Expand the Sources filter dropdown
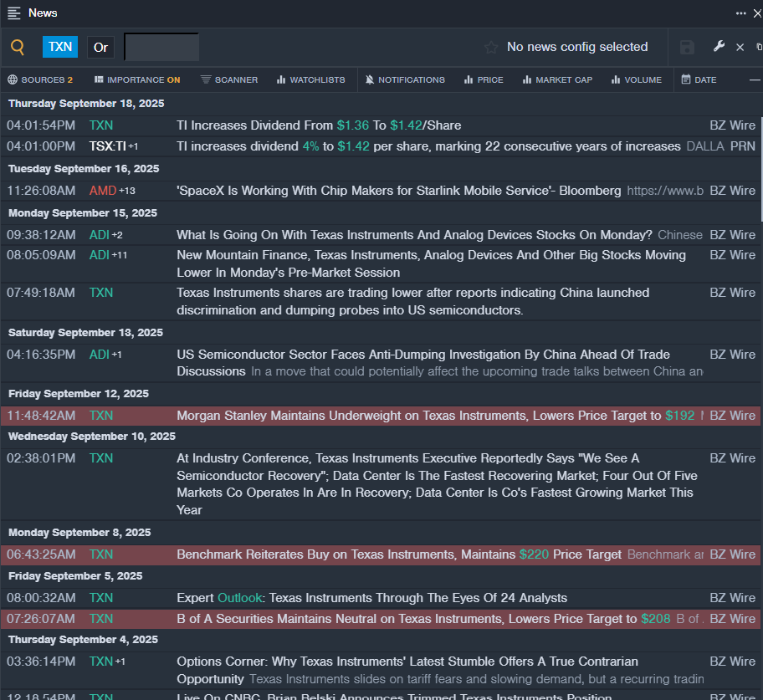This screenshot has height=700, width=763. [x=41, y=80]
